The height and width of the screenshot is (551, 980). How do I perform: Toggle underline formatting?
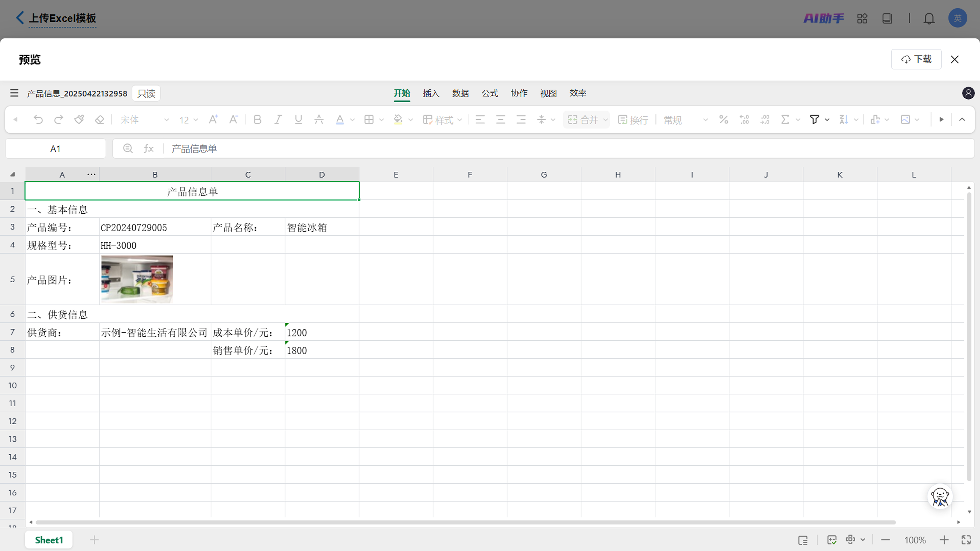coord(299,120)
